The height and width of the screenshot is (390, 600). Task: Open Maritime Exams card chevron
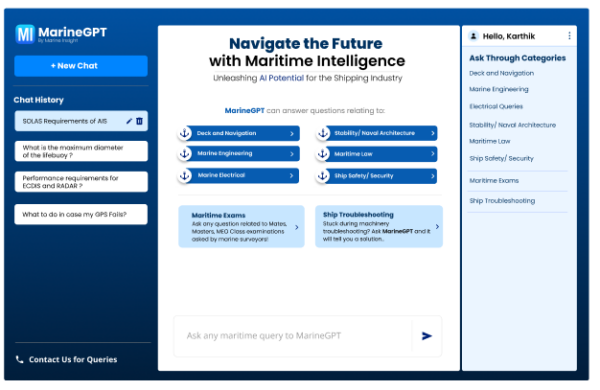tap(297, 227)
